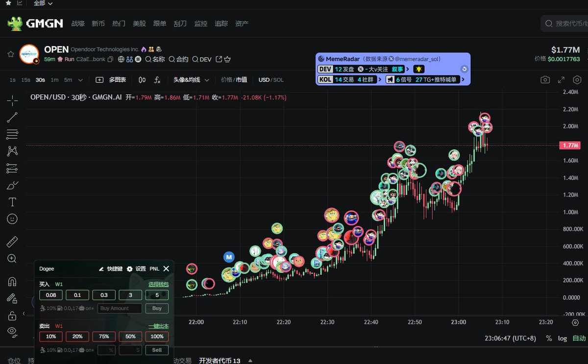Hide all drawings with eye icon

[12, 332]
